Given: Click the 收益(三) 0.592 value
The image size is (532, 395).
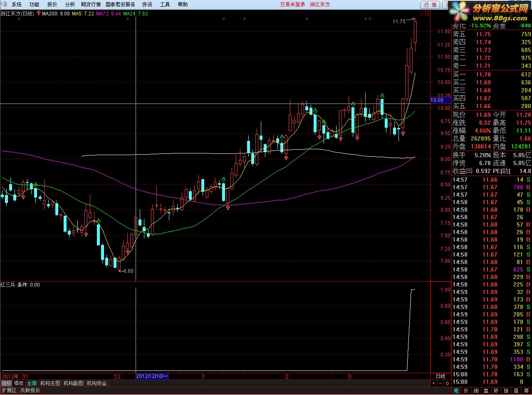Looking at the screenshot, I should (x=483, y=170).
